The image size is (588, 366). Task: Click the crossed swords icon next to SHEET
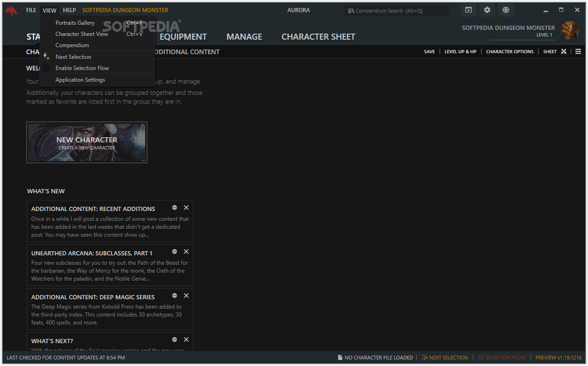pos(564,51)
